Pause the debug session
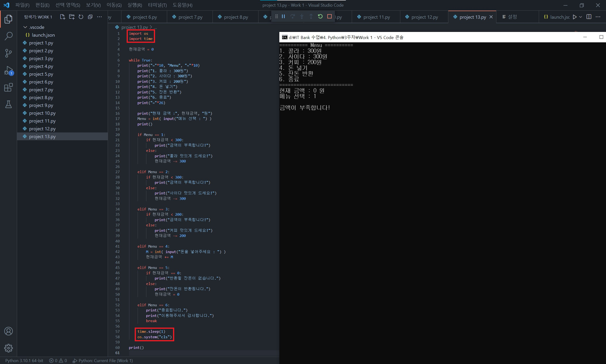606x364 pixels. tap(283, 16)
